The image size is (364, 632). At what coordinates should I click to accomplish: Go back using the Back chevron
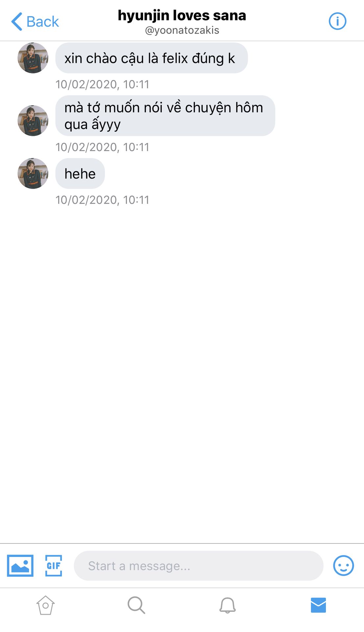[16, 22]
